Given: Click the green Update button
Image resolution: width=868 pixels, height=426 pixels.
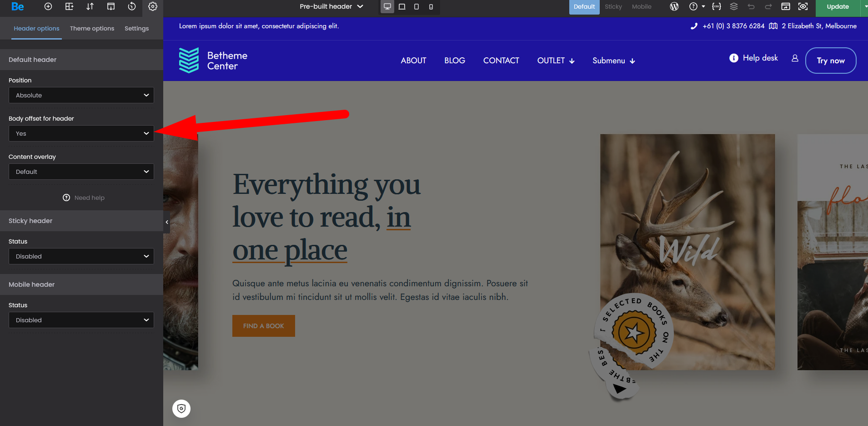Looking at the screenshot, I should tap(838, 7).
